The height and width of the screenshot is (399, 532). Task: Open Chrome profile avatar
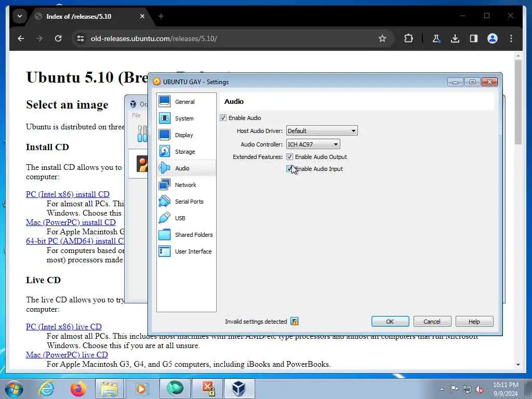tap(493, 38)
